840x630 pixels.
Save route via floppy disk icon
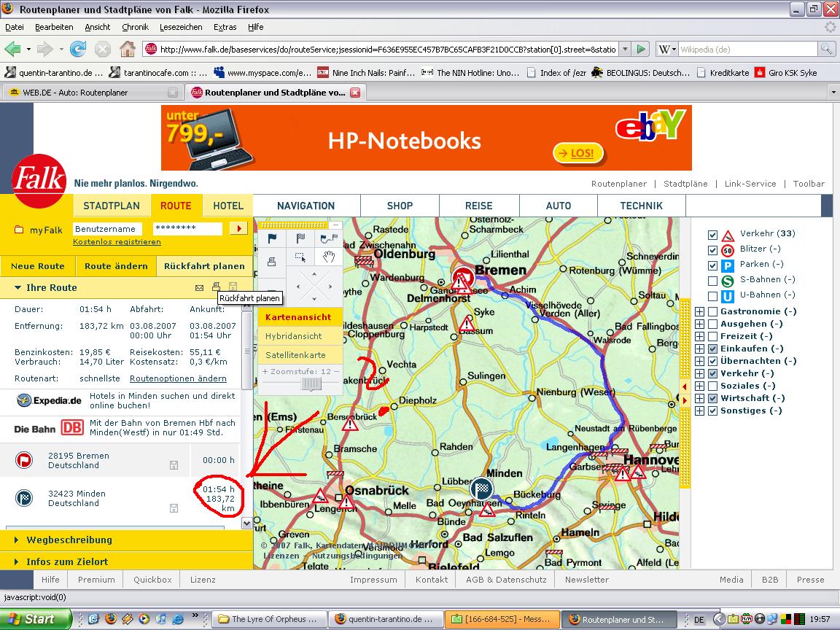pos(233,287)
